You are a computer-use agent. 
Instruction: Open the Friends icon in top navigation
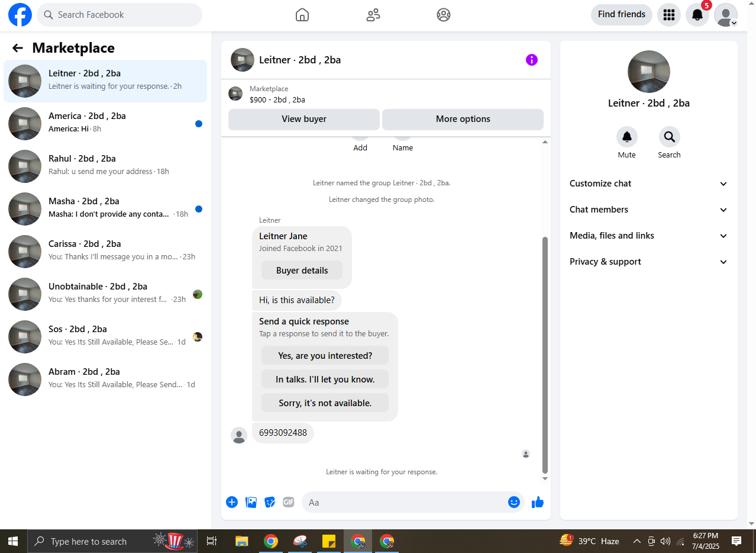[x=373, y=15]
